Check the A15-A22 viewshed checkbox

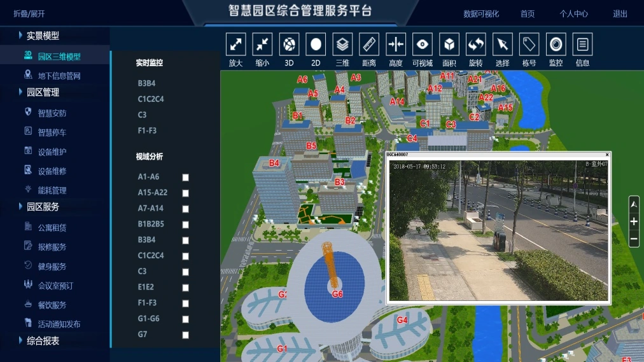186,193
